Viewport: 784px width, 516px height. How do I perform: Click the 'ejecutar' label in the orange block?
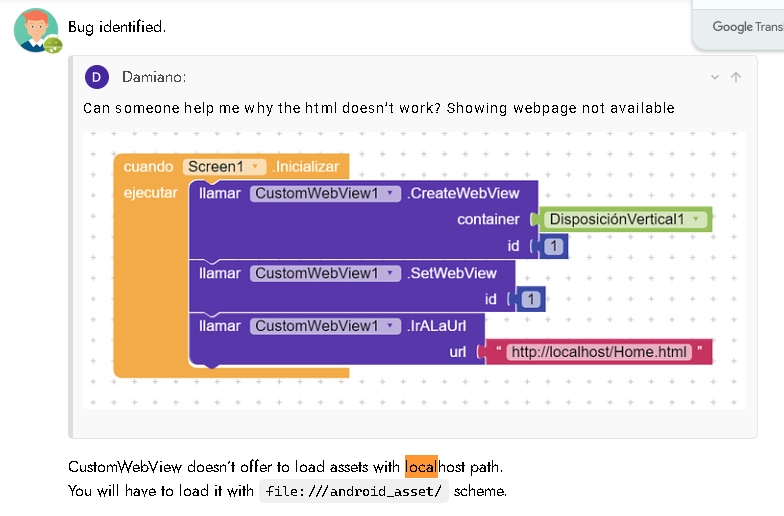150,192
